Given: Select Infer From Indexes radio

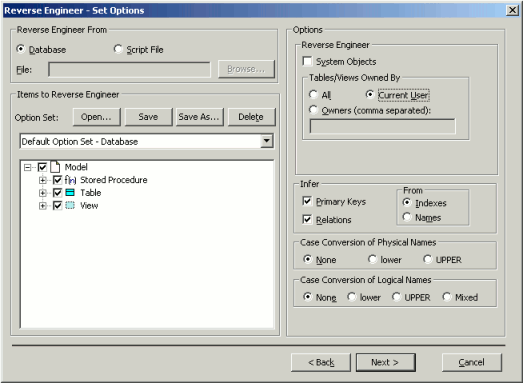Looking at the screenshot, I should [407, 202].
